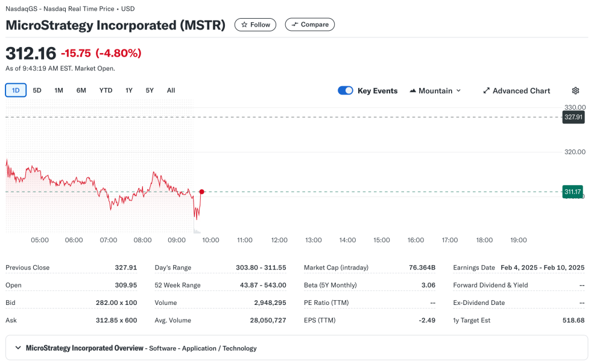Click the Follow button
The image size is (591, 364).
[x=254, y=25]
